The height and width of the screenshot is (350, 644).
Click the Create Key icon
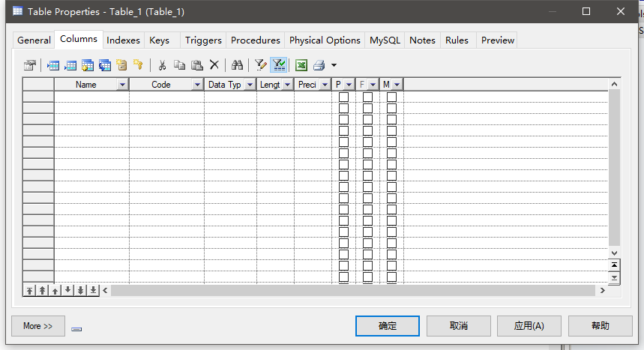139,65
